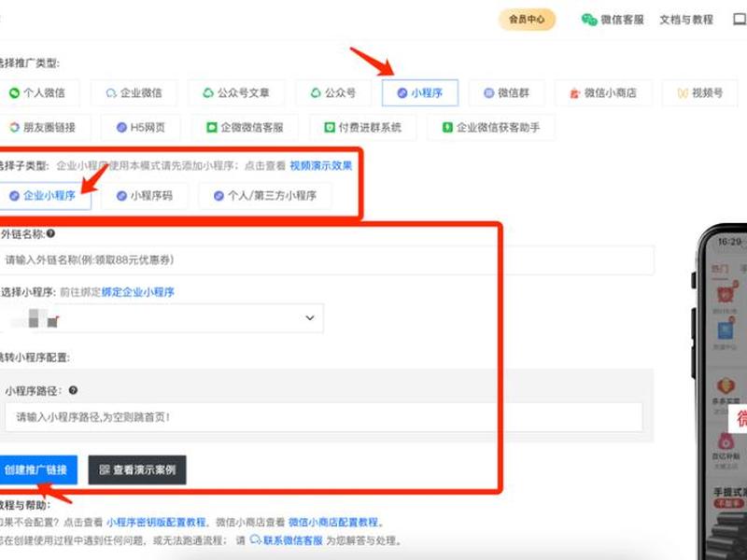Open 绑定企业小程序 link
Image resolution: width=747 pixels, height=560 pixels.
[x=137, y=292]
